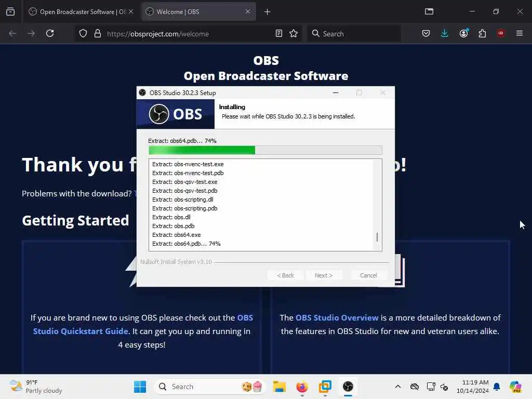Screen dimensions: 532x399
Task: Click the < Back button in installer
Action: click(x=285, y=275)
